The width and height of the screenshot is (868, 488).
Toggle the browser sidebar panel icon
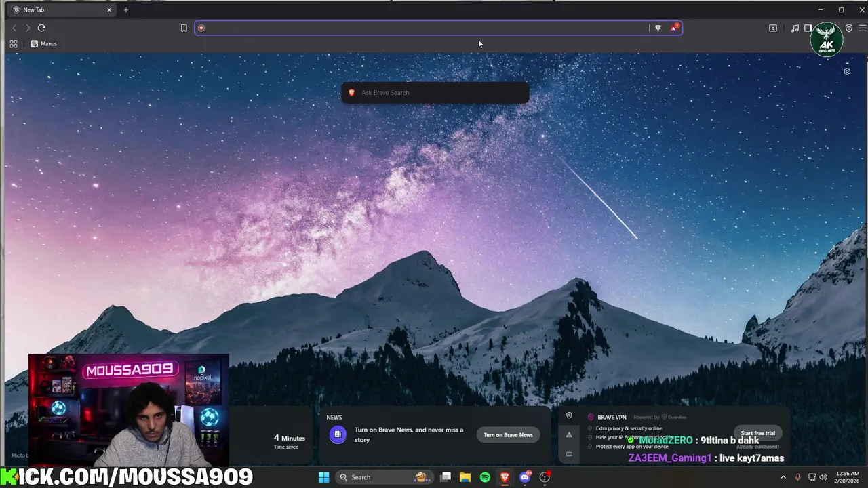808,28
